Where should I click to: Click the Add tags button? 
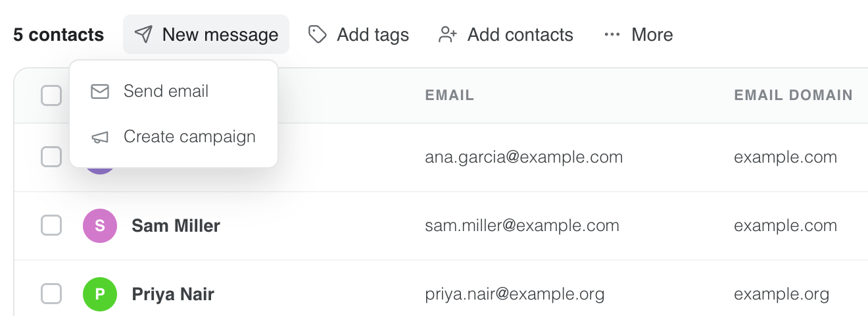[x=359, y=34]
